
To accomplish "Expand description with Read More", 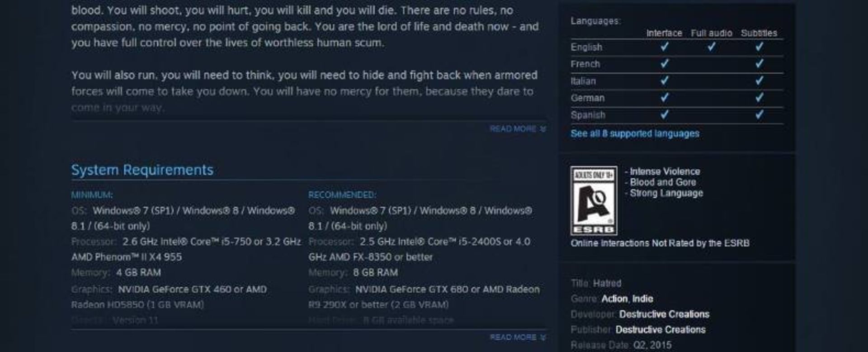I will [x=518, y=129].
